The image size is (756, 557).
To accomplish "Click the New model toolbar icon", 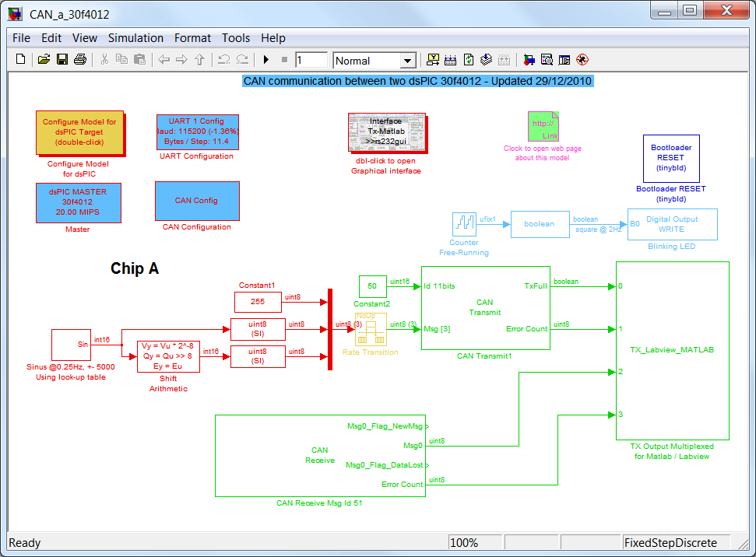I will pos(21,60).
